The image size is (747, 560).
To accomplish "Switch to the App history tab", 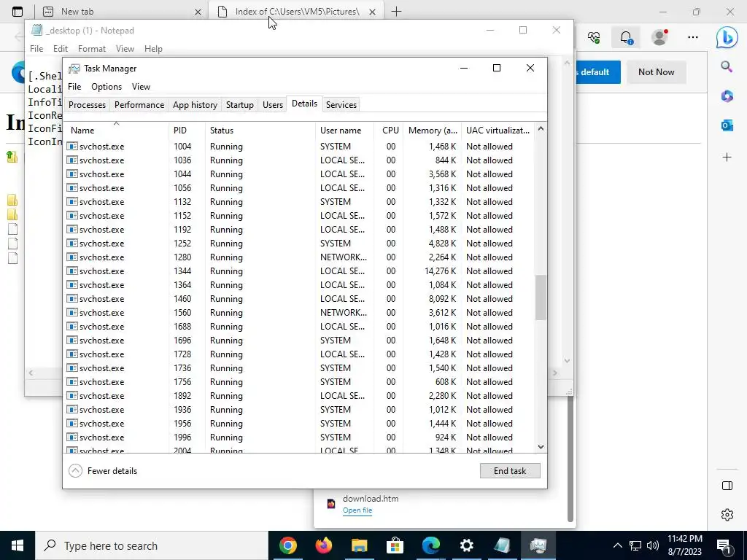I will [x=195, y=105].
